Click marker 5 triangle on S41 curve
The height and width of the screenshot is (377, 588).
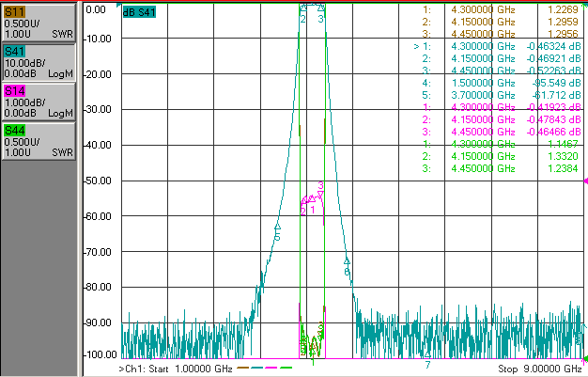click(x=278, y=227)
